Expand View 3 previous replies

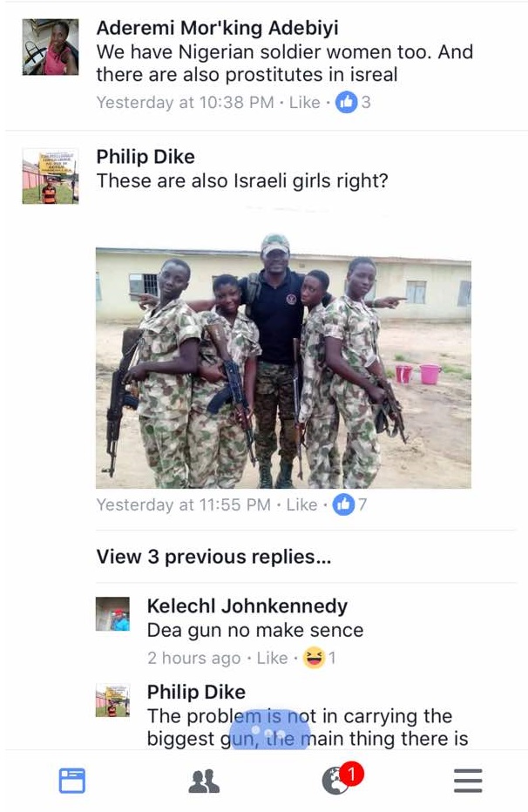coord(213,557)
